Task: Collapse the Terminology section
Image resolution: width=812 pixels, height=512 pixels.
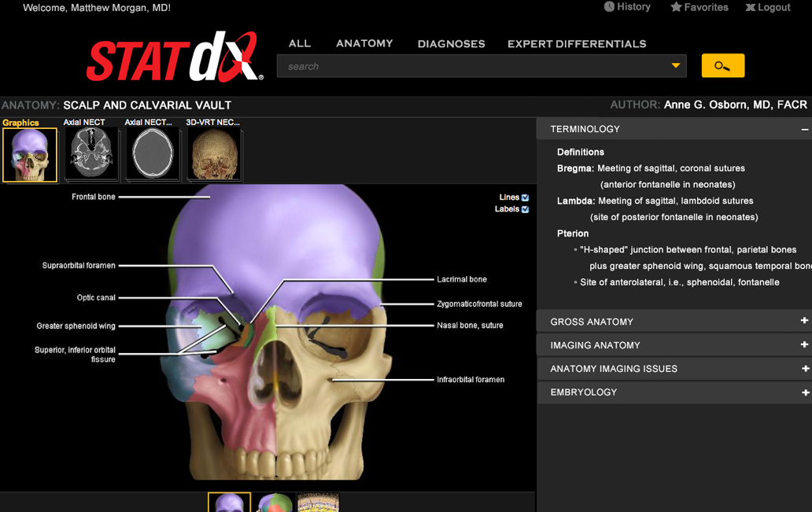Action: coord(804,129)
